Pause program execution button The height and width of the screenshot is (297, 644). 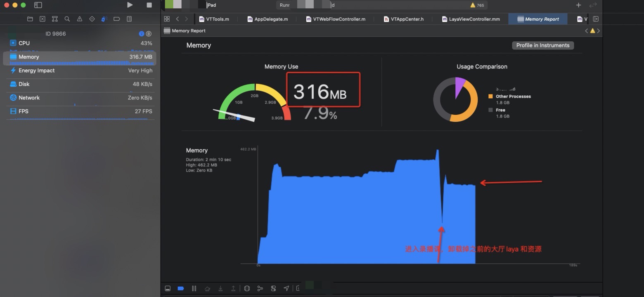tap(194, 288)
